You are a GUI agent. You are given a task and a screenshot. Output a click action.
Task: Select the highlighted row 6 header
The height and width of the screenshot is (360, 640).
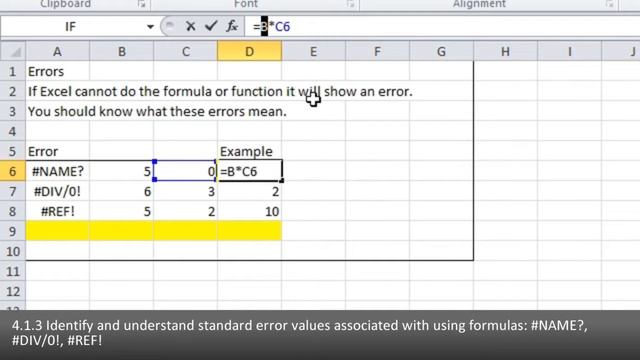point(13,171)
